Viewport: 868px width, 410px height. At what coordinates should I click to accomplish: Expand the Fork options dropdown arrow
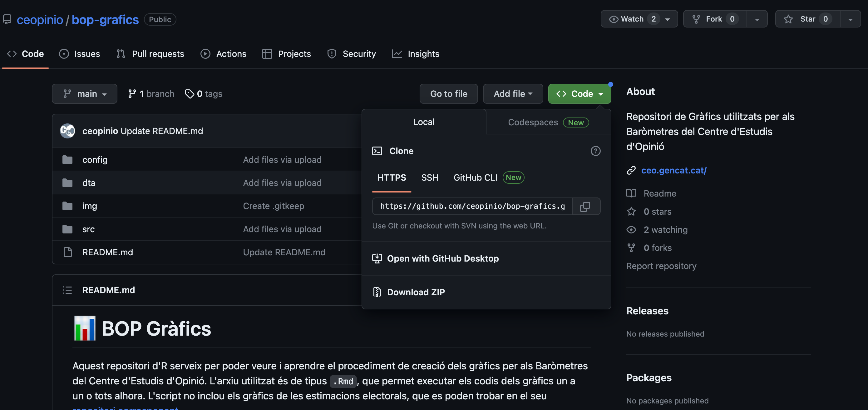click(757, 19)
